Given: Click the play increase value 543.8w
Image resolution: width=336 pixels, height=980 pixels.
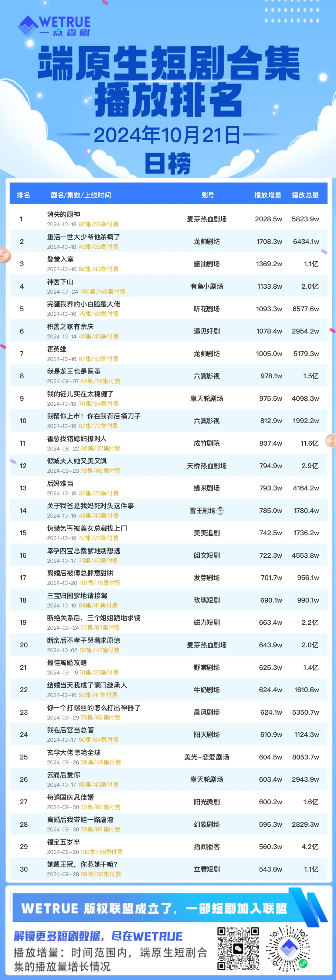Looking at the screenshot, I should 271,869.
